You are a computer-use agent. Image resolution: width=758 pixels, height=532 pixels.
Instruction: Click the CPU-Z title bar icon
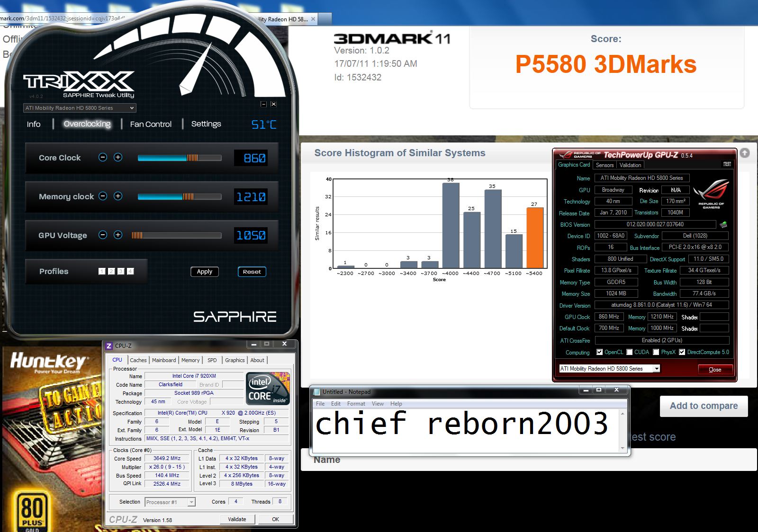(109, 346)
